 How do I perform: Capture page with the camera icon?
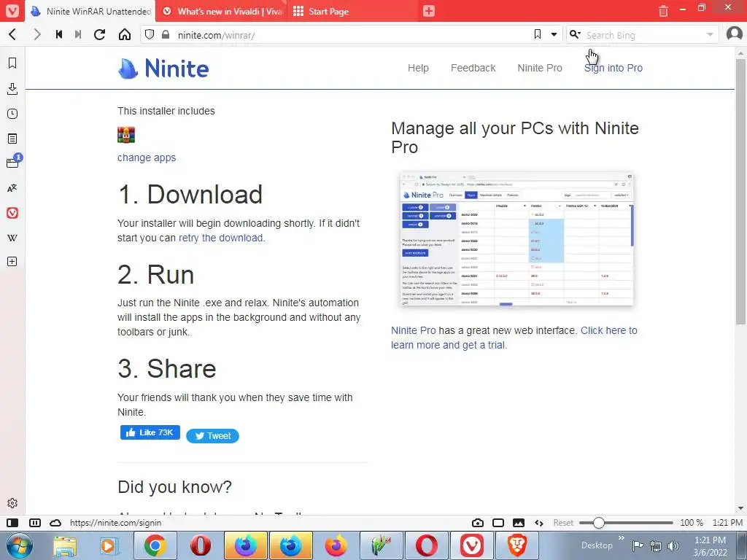point(477,523)
